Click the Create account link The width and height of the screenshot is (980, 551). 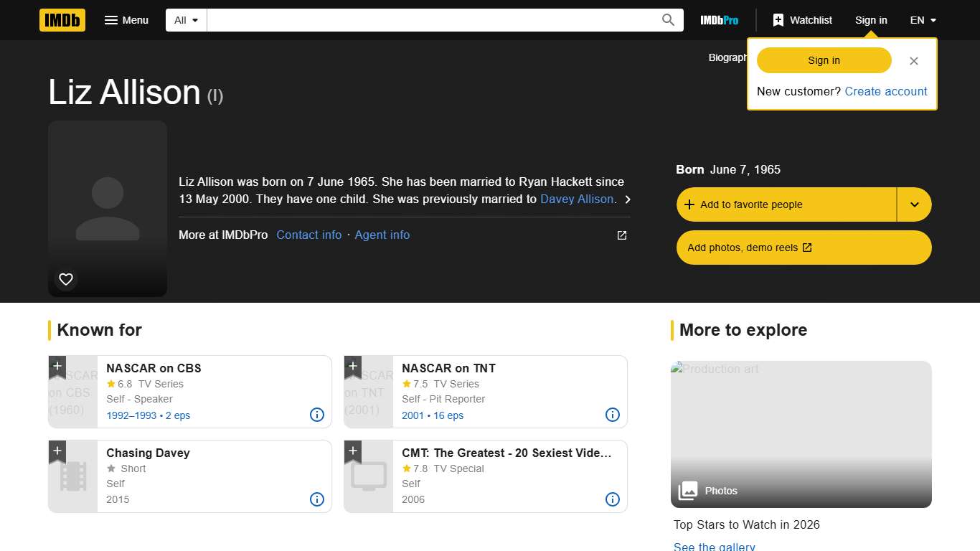(x=886, y=91)
